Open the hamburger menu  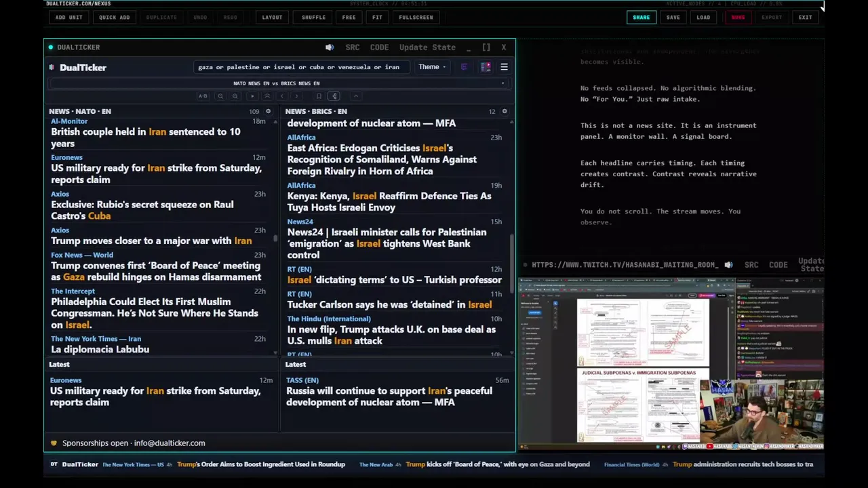pos(504,67)
